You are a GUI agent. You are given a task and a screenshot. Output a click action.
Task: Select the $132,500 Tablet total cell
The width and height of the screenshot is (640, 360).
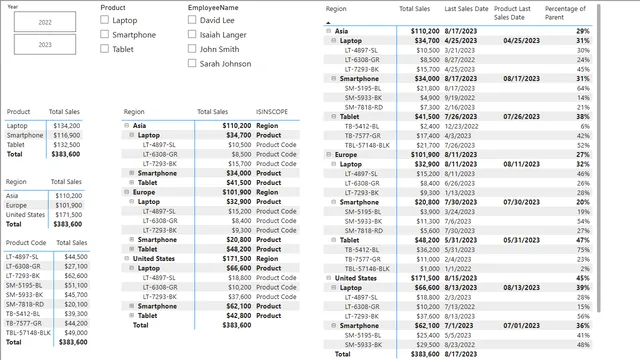click(x=67, y=144)
